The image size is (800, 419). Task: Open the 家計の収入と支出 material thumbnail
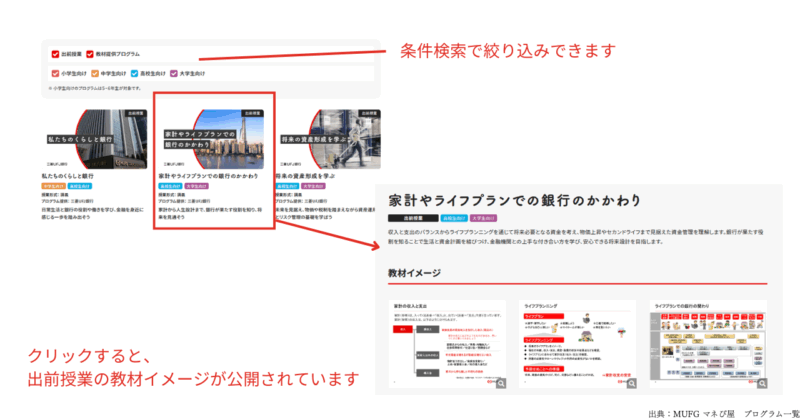click(x=447, y=344)
